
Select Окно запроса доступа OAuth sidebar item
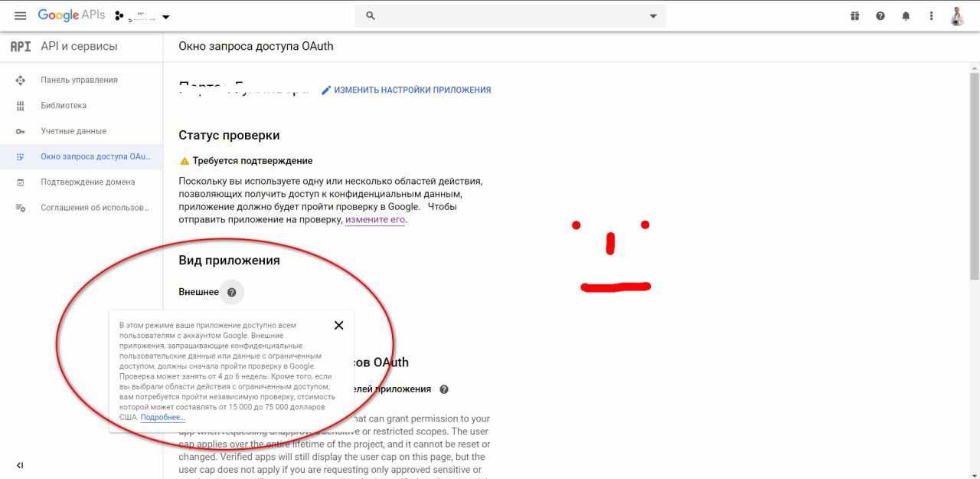(81, 156)
